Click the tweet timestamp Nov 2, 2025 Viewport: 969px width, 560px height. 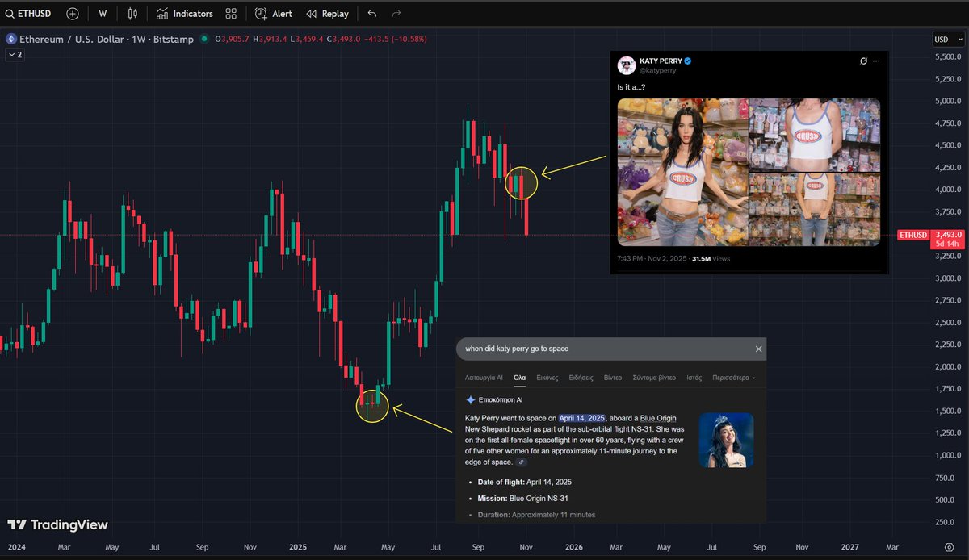[x=653, y=259]
